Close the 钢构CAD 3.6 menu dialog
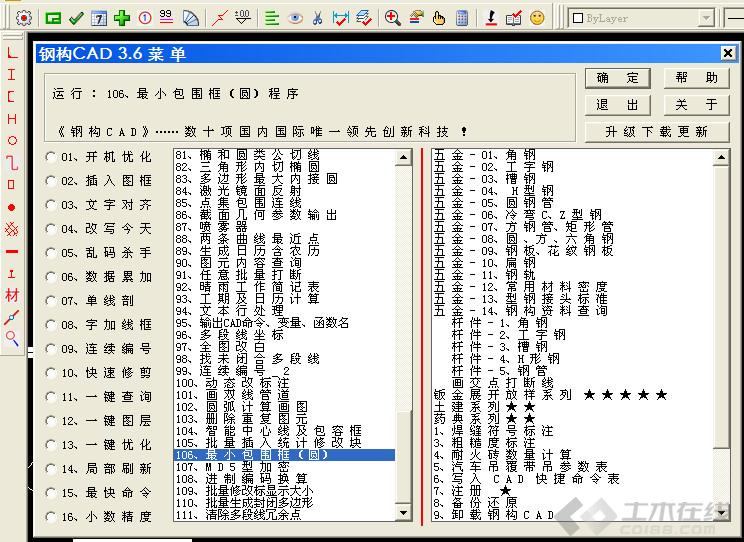The height and width of the screenshot is (542, 744). pos(727,53)
